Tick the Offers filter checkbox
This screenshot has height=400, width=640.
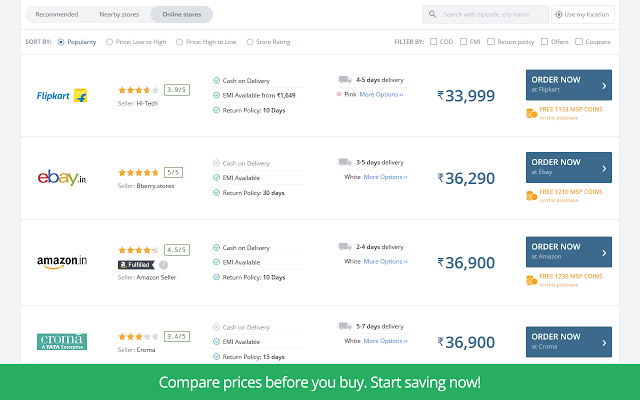[544, 42]
